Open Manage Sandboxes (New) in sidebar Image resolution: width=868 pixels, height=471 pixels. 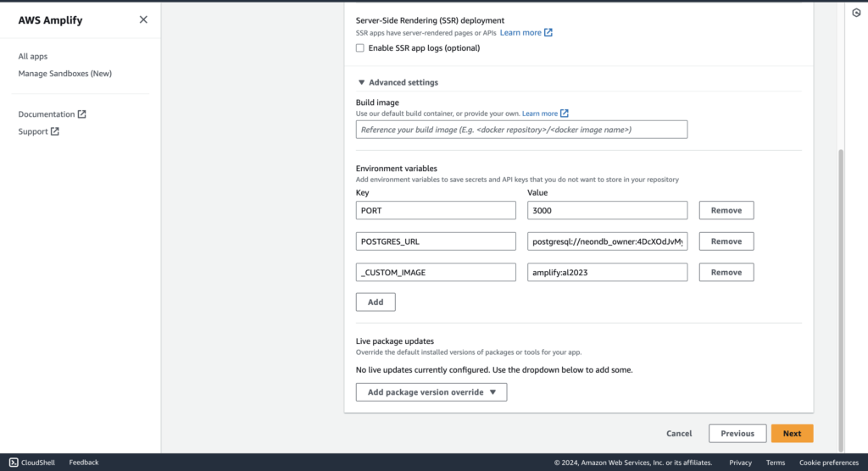click(x=64, y=73)
